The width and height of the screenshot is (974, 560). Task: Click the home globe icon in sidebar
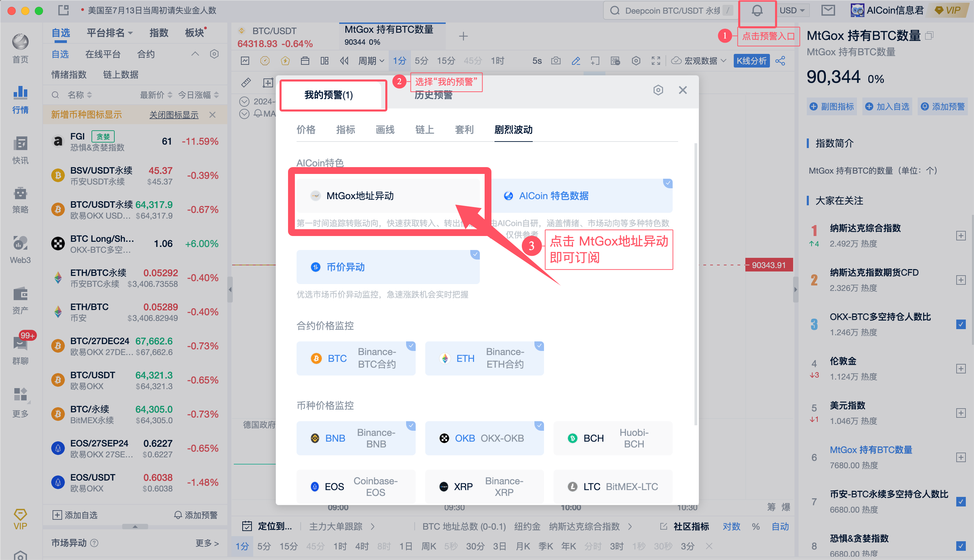tap(20, 42)
